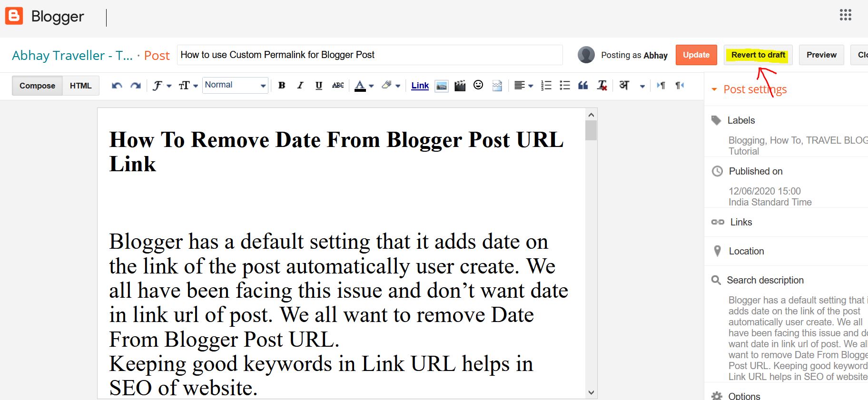The image size is (868, 400).
Task: Insert an image using the picture icon
Action: (442, 86)
